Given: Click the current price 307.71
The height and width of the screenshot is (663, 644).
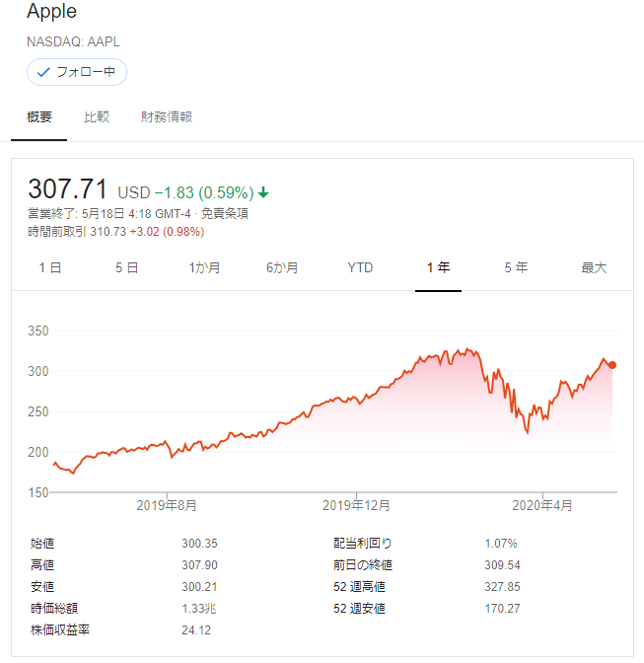Looking at the screenshot, I should pyautogui.click(x=67, y=189).
